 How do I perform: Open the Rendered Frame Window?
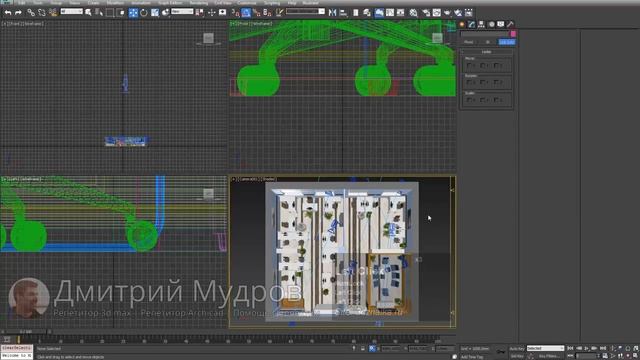click(x=436, y=13)
